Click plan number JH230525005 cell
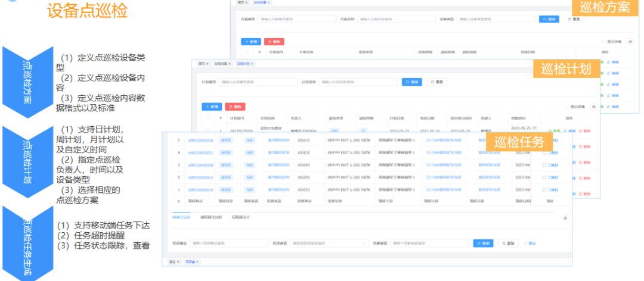 pyautogui.click(x=241, y=131)
